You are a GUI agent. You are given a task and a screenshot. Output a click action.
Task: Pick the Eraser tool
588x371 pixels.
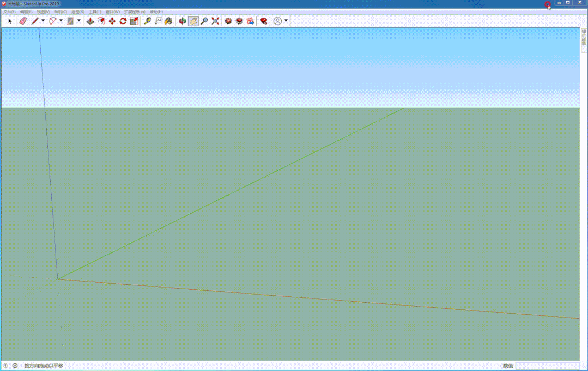tap(22, 21)
